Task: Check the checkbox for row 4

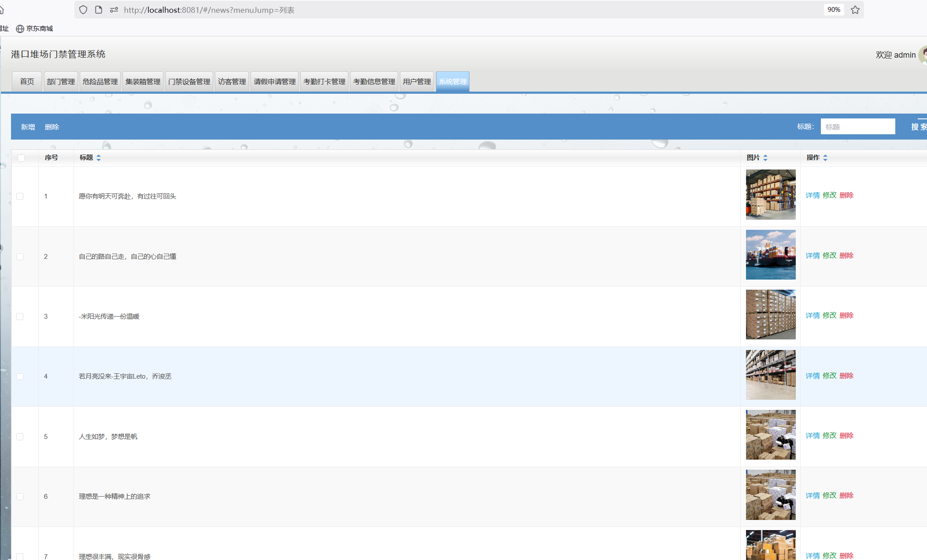Action: pos(20,376)
